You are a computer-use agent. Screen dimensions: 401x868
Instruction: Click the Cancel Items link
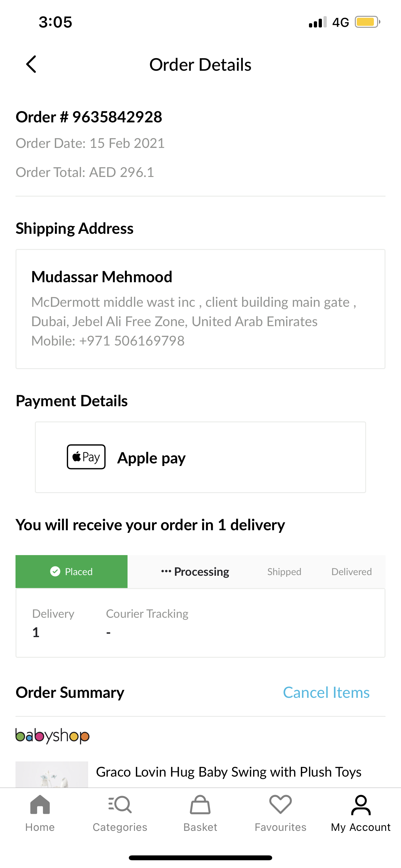(326, 693)
